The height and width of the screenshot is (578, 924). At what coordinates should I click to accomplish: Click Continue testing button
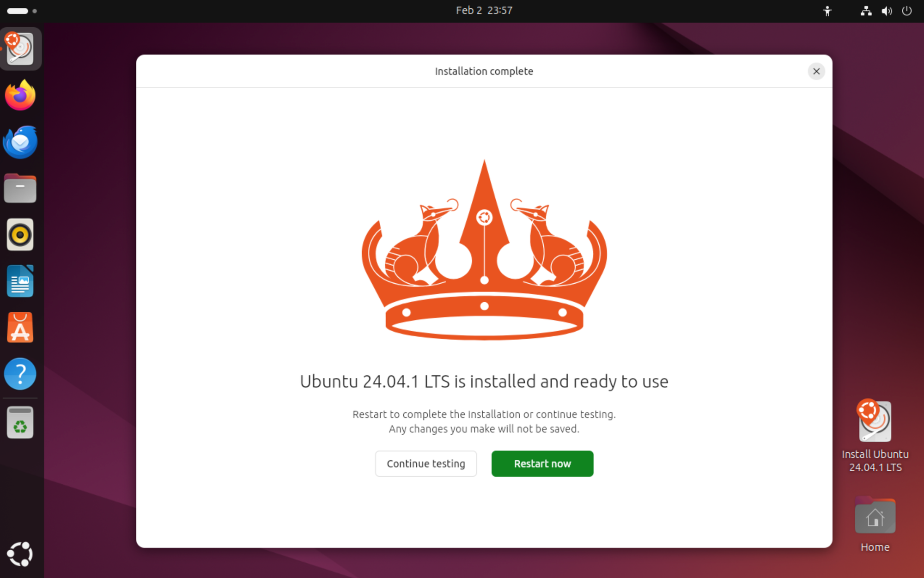(x=426, y=463)
